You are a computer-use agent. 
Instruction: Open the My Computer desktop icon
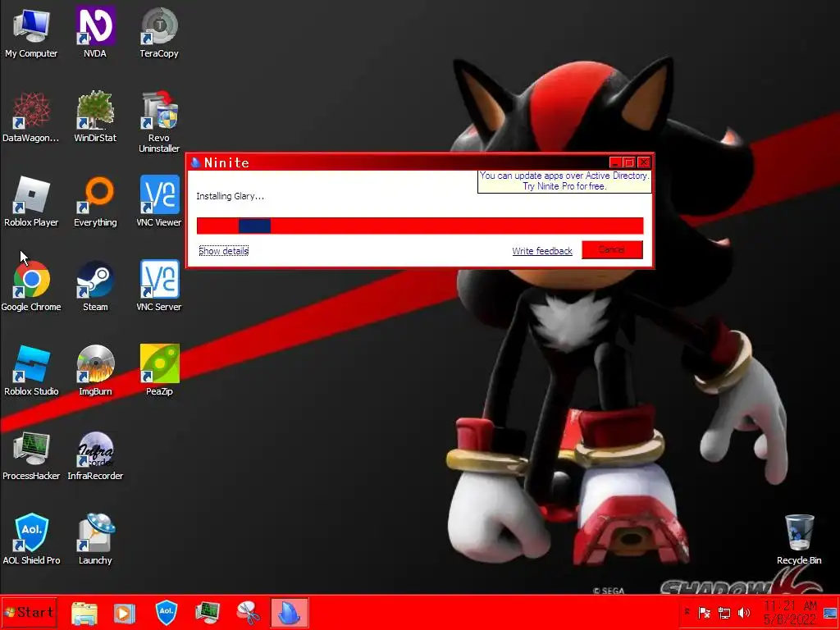click(x=31, y=32)
